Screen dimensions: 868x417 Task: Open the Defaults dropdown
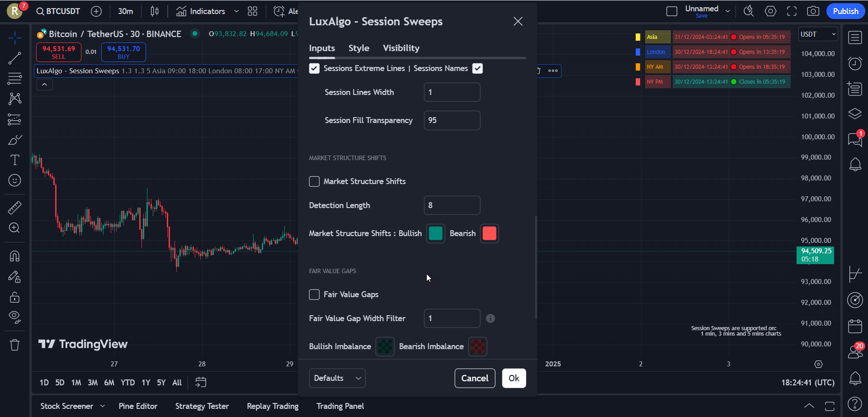(337, 378)
